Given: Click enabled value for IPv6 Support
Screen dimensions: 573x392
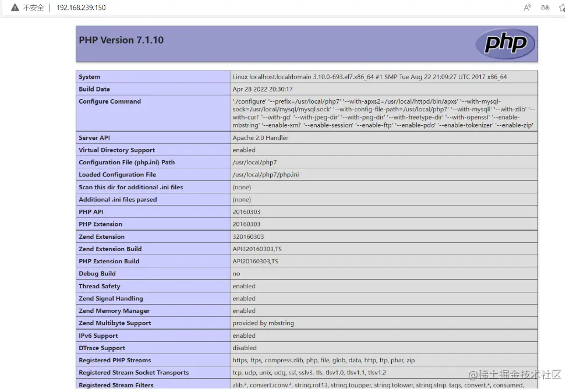Looking at the screenshot, I should 244,336.
